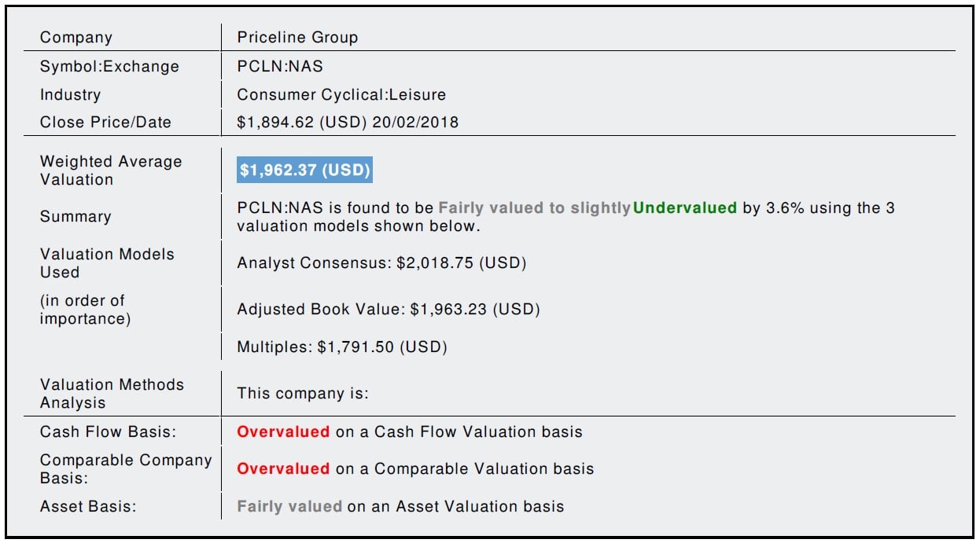Click the gray Fairly valued in Asset row
Screen dimensions: 980x543
[x=289, y=507]
